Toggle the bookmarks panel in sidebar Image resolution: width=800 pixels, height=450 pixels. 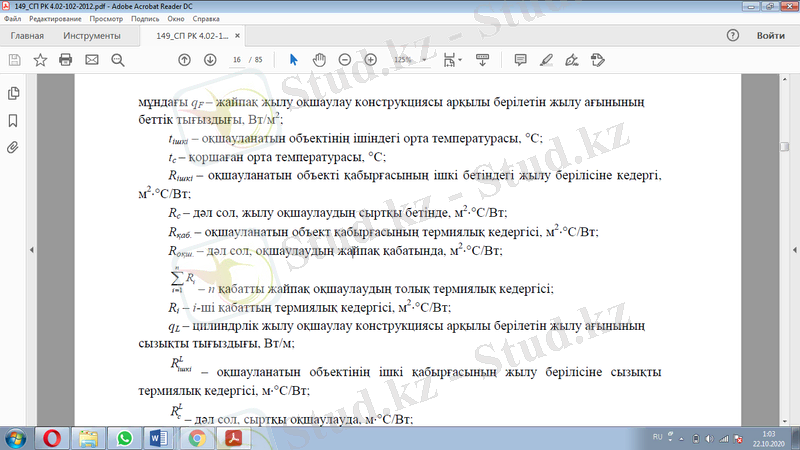13,120
